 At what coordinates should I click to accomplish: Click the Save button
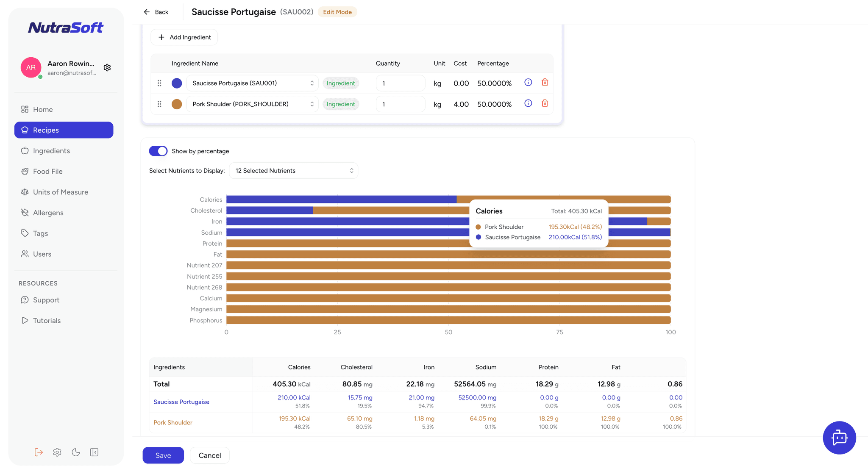click(163, 455)
